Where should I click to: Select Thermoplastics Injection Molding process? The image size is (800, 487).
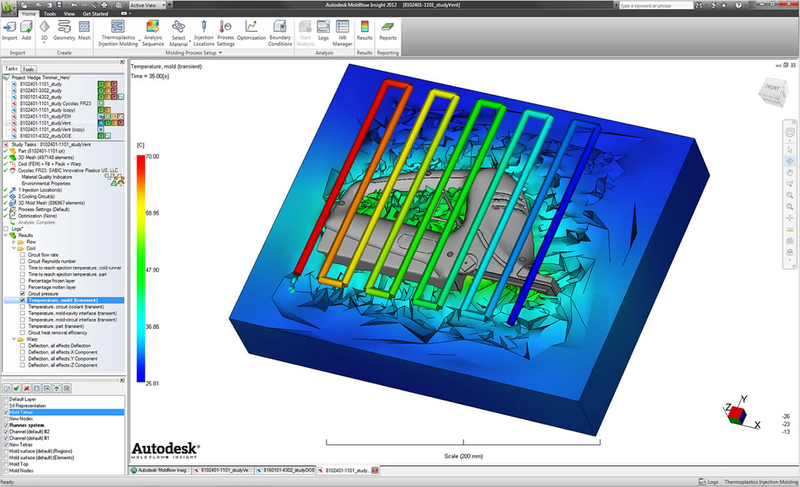[118, 33]
